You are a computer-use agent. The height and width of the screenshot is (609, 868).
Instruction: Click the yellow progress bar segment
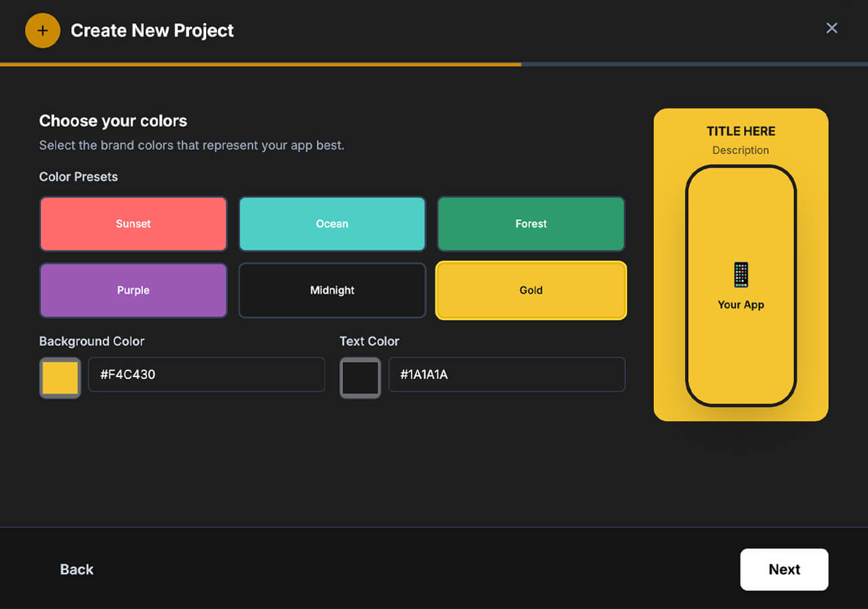(260, 64)
